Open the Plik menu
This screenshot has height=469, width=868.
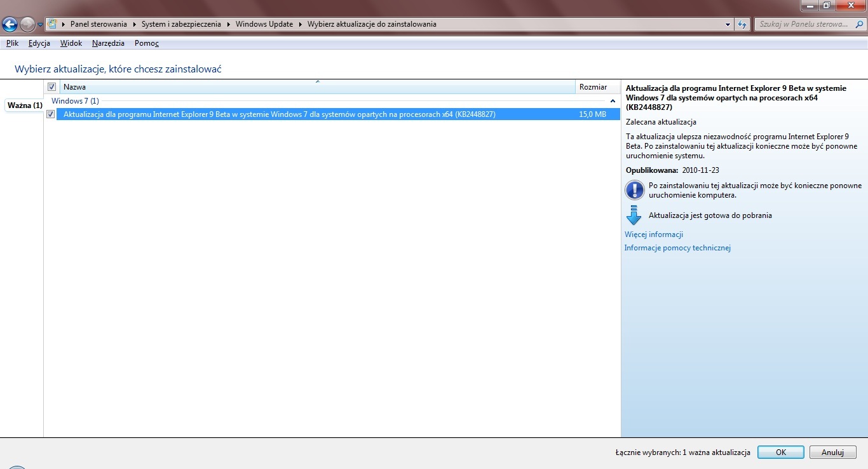(12, 43)
